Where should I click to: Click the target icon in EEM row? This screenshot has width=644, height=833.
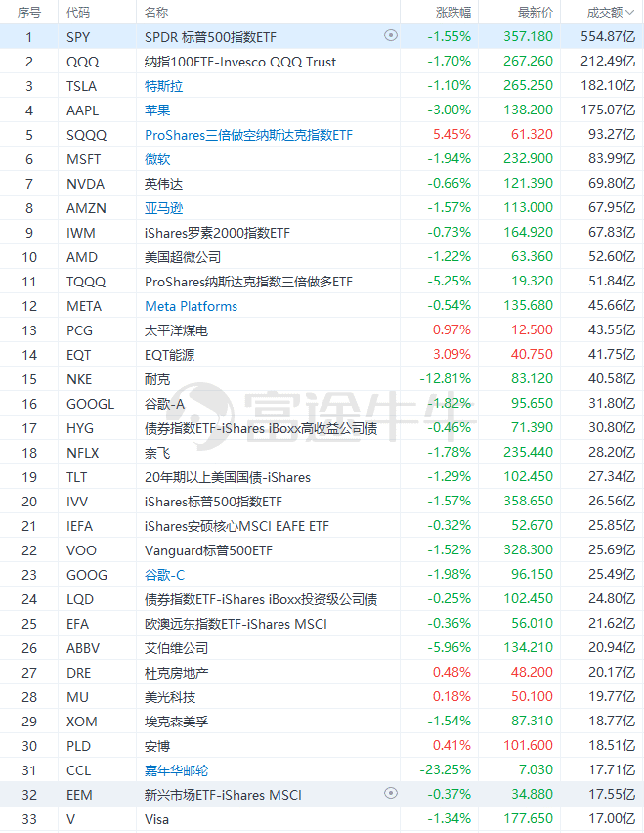point(391,793)
